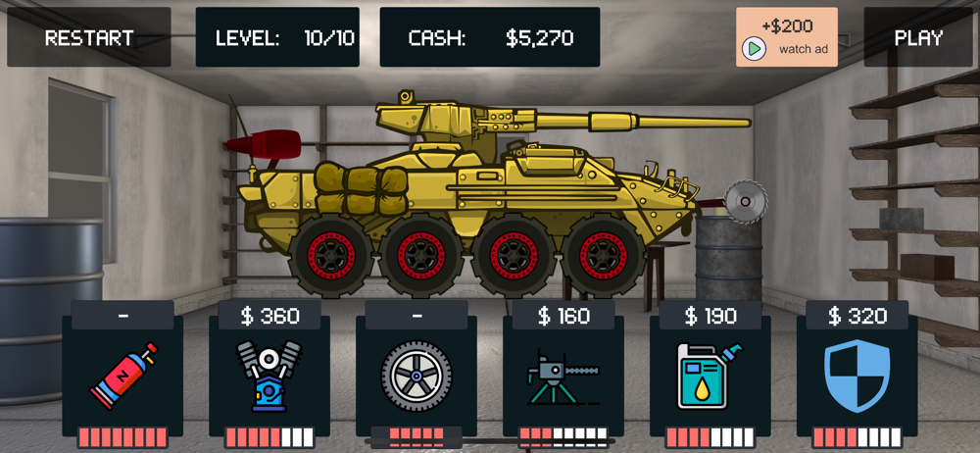This screenshot has height=453, width=980.
Task: Click the $ 320 armor price label
Action: point(857,316)
